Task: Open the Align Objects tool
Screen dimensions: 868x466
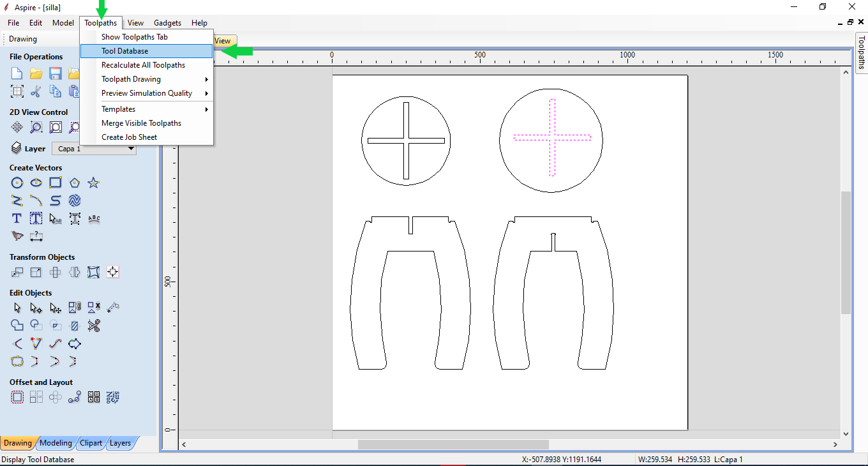Action: 113,273
